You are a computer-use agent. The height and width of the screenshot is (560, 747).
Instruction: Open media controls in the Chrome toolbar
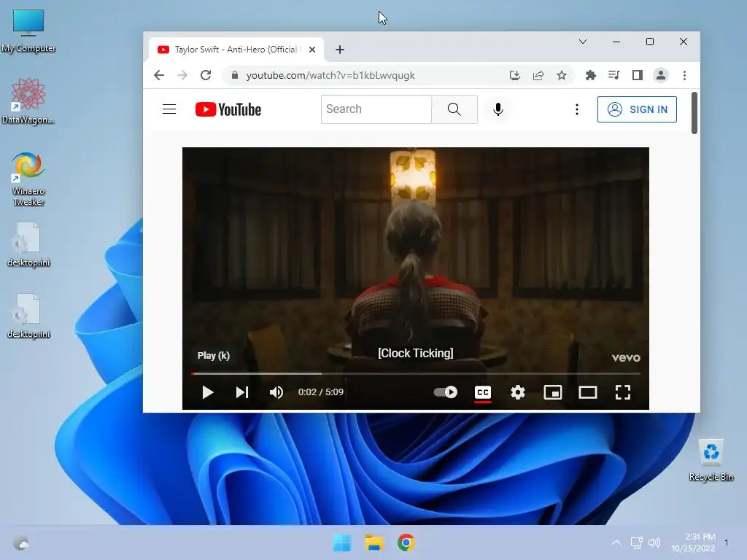point(614,75)
